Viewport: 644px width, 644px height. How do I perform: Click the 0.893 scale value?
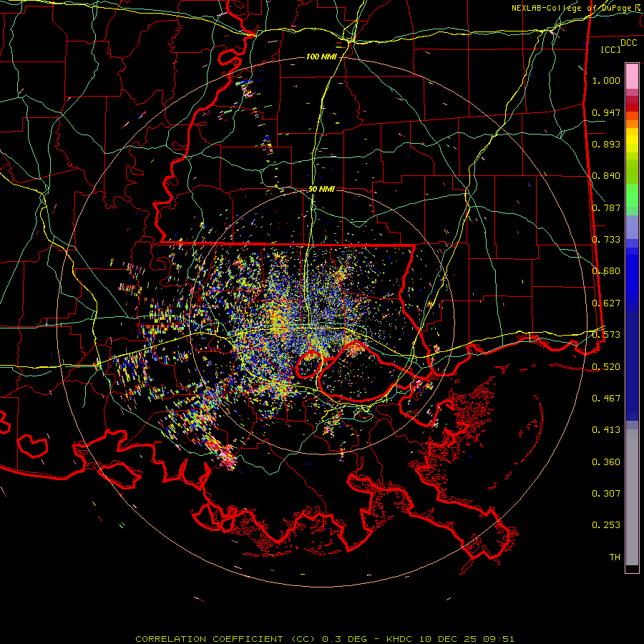point(606,144)
